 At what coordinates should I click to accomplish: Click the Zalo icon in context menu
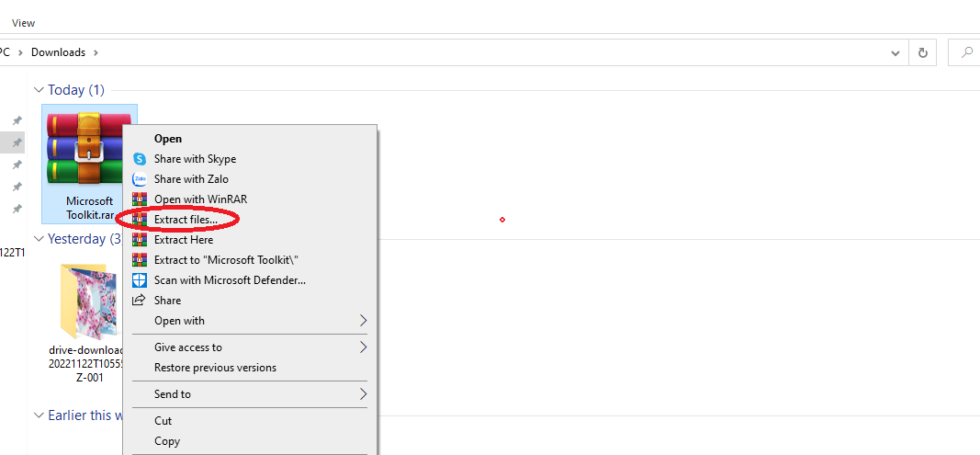pos(140,179)
